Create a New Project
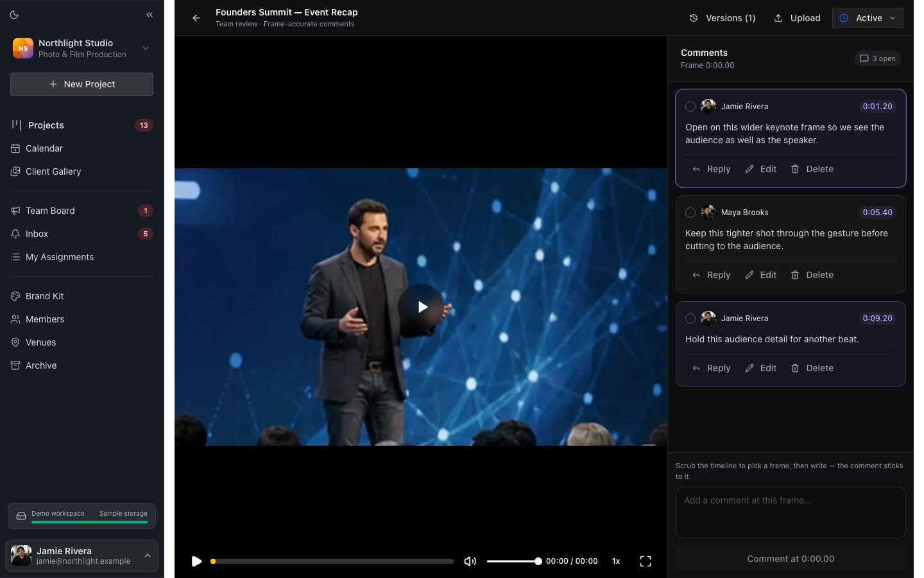 [x=81, y=84]
